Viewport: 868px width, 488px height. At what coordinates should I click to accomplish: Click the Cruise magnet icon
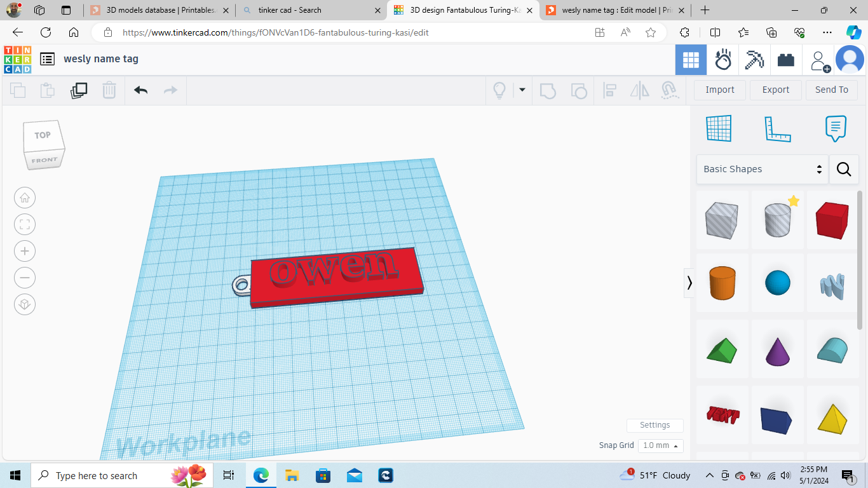(x=670, y=90)
